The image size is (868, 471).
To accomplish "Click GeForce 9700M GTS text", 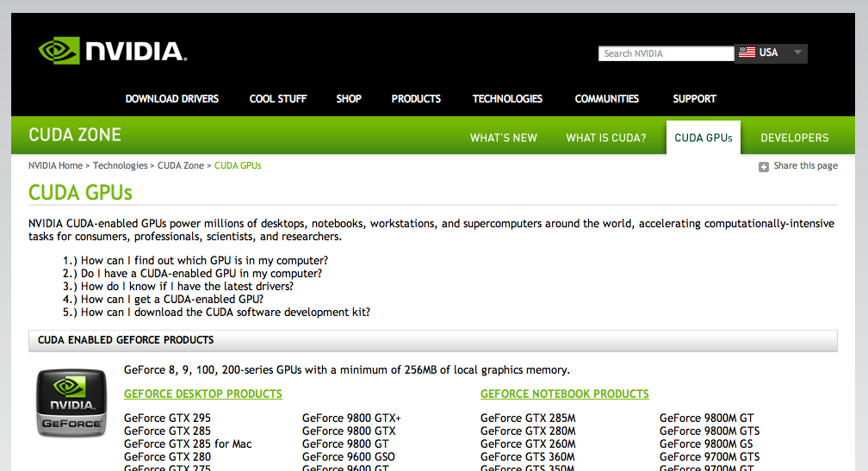I will point(710,457).
